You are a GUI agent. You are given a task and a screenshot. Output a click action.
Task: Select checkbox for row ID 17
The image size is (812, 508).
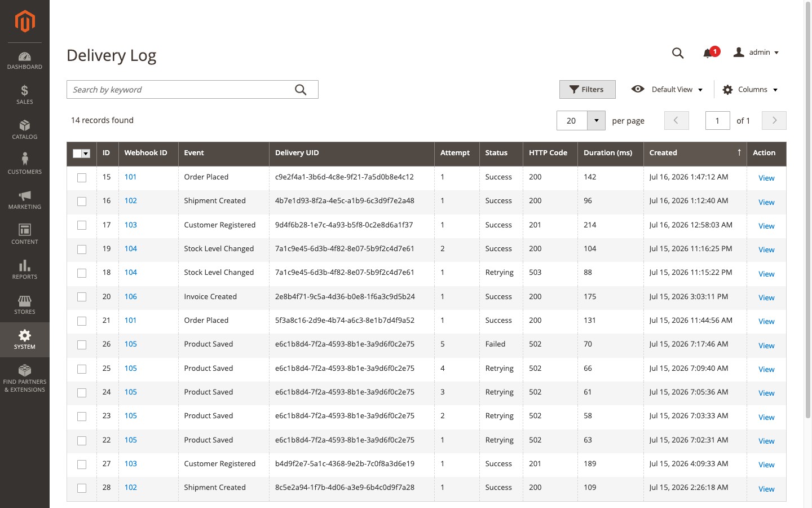[x=82, y=225]
